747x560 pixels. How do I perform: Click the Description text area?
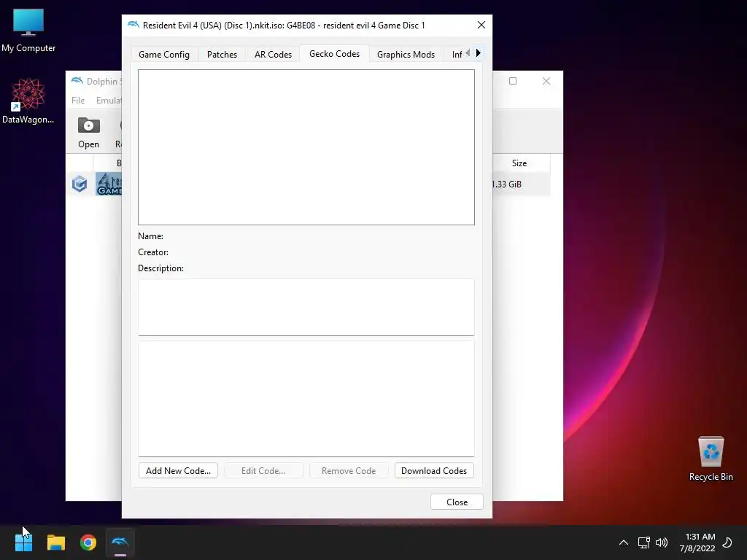coord(306,307)
